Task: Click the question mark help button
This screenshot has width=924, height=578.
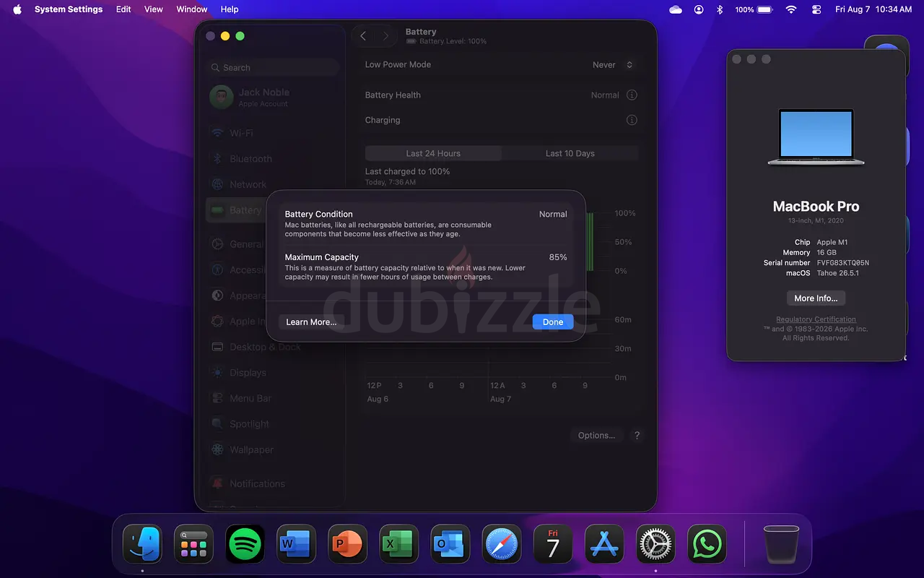Action: (637, 436)
